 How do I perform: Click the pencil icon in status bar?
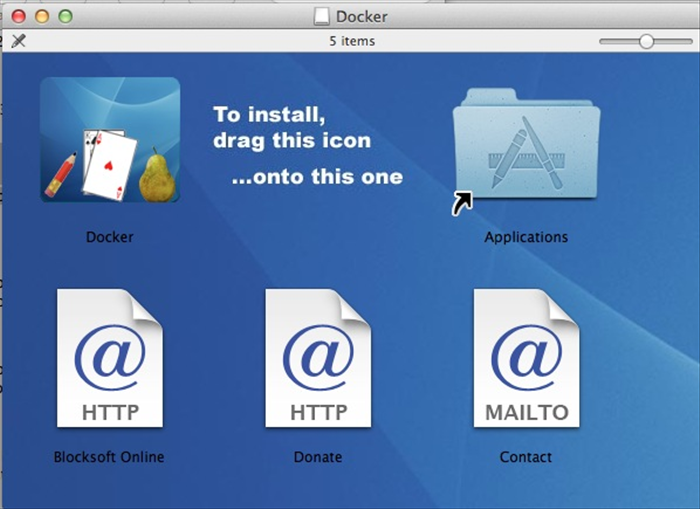coord(18,41)
